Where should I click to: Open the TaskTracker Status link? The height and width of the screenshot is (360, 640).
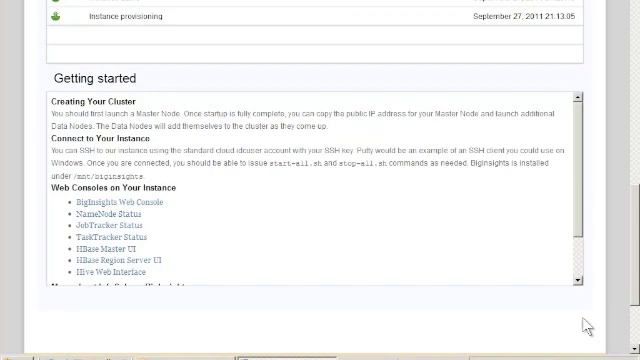111,237
